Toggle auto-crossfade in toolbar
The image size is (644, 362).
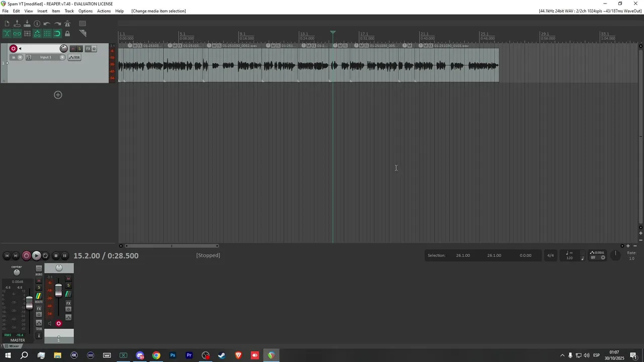7,34
